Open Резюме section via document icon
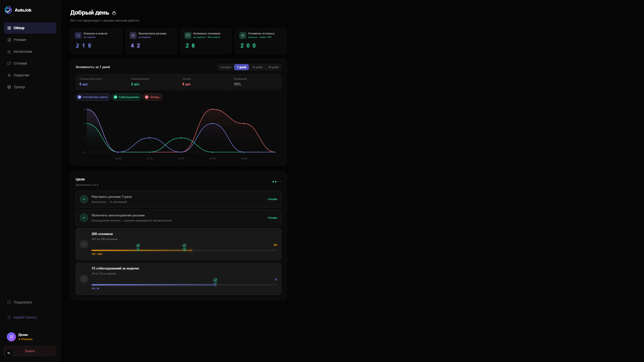The width and height of the screenshot is (644, 362). click(x=9, y=40)
